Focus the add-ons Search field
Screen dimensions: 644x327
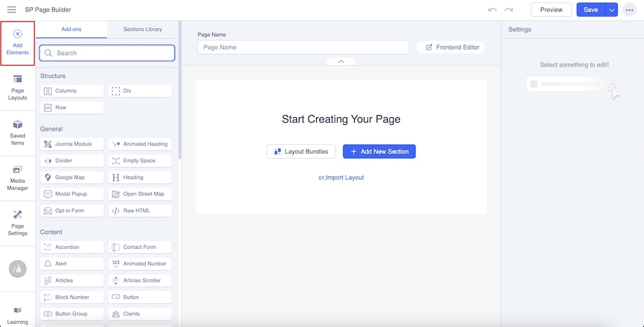[107, 53]
